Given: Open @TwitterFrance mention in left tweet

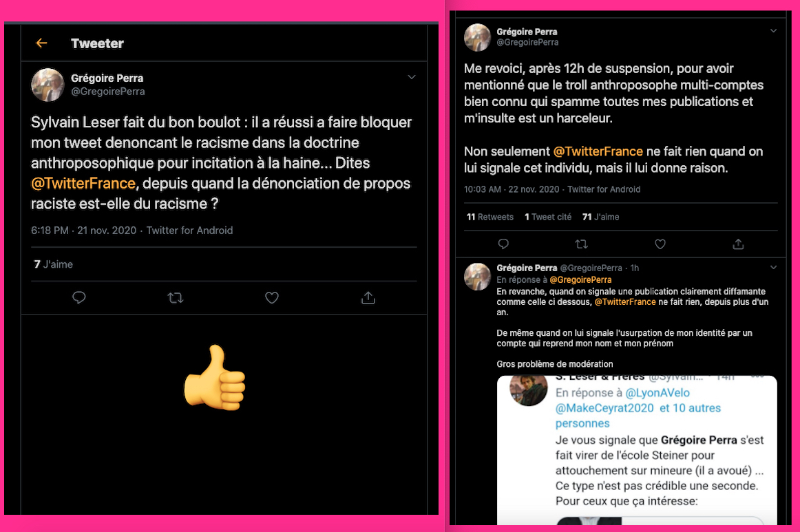Looking at the screenshot, I should (83, 183).
